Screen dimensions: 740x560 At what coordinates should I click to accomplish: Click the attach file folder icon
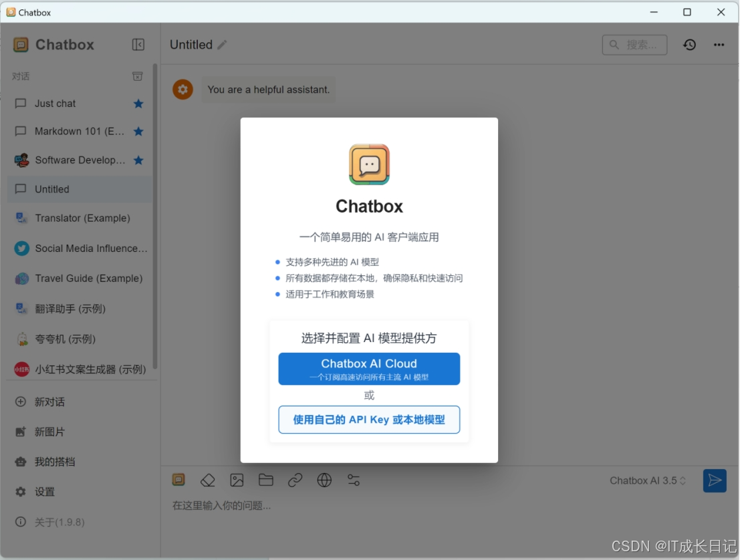click(x=266, y=480)
